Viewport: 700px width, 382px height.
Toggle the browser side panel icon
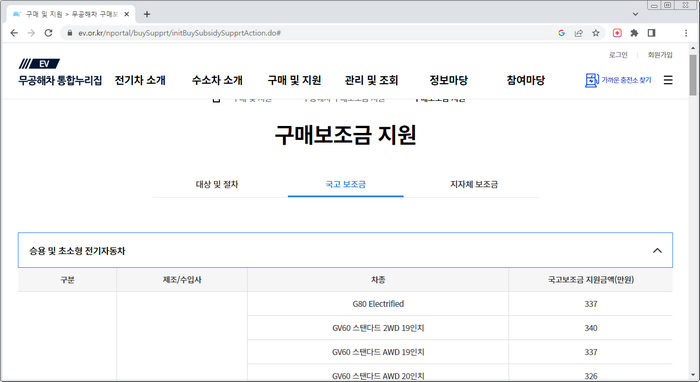point(651,33)
